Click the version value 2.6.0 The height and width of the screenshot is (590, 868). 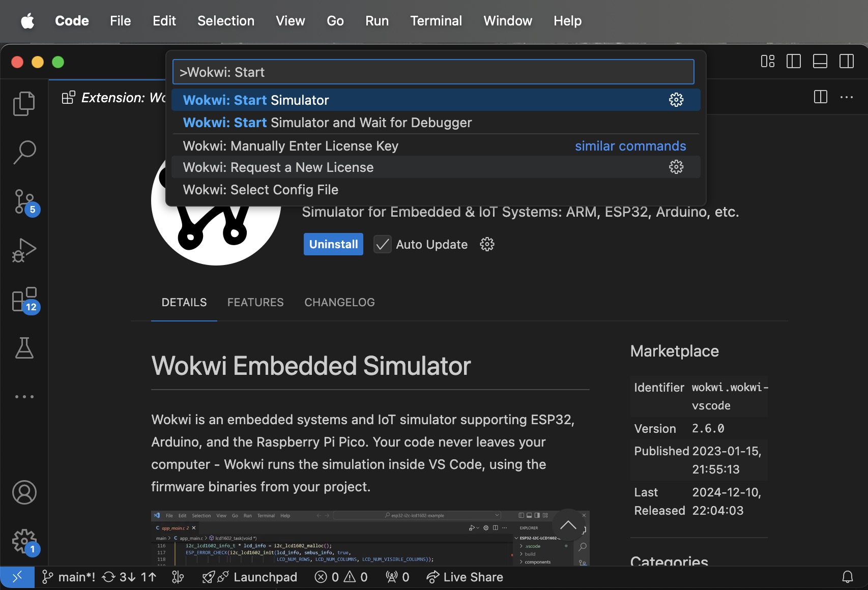708,428
